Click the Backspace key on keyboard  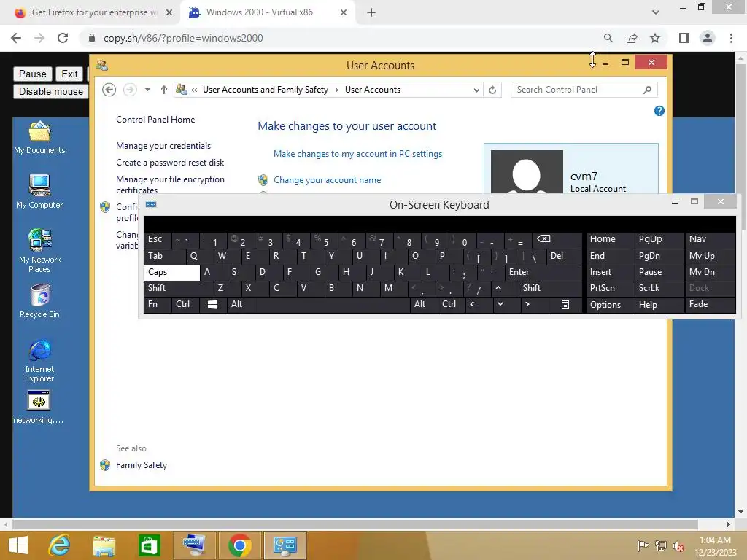click(x=557, y=239)
